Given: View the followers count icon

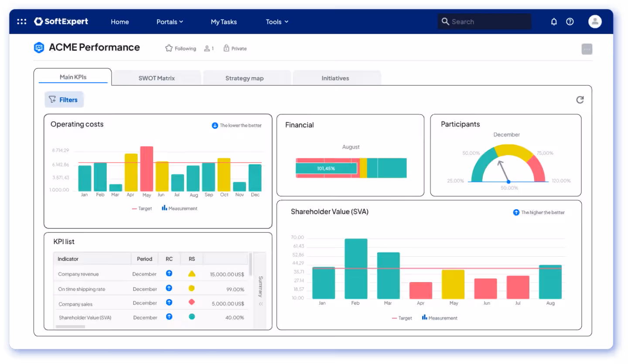Looking at the screenshot, I should [207, 48].
